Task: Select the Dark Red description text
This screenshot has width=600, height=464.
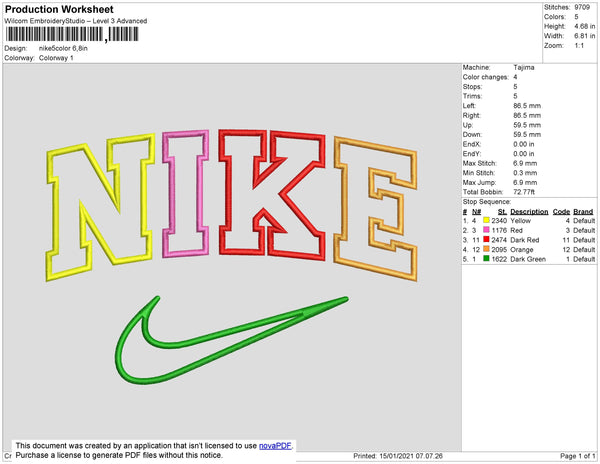Action: click(x=525, y=240)
